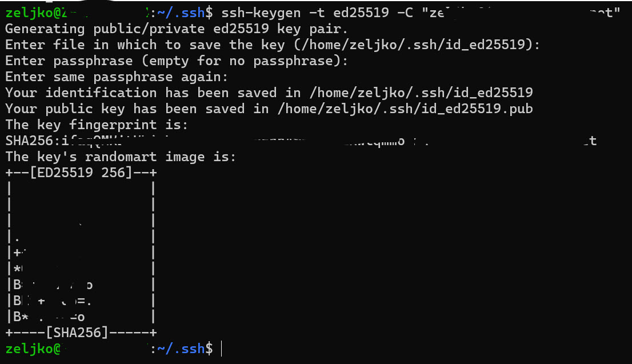Image resolution: width=632 pixels, height=364 pixels.
Task: Click the "Enter same passphrase again" line
Action: pyautogui.click(x=117, y=77)
